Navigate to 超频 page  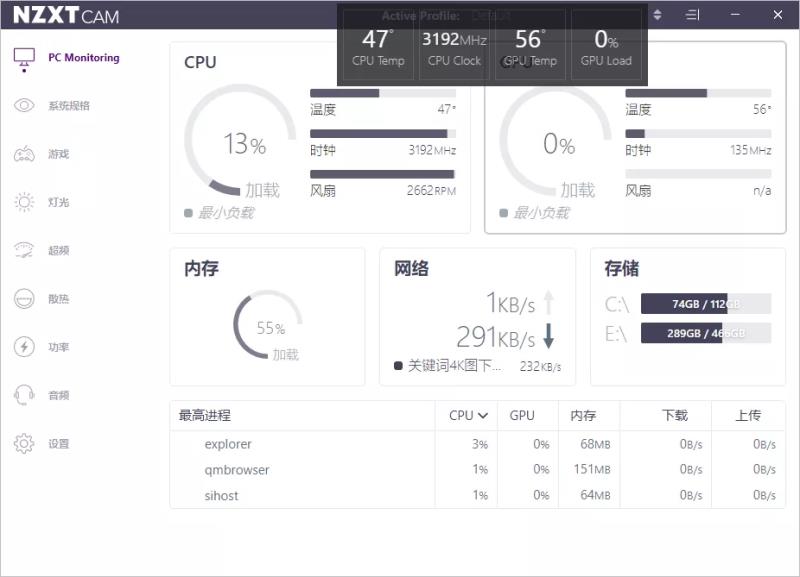pyautogui.click(x=59, y=250)
